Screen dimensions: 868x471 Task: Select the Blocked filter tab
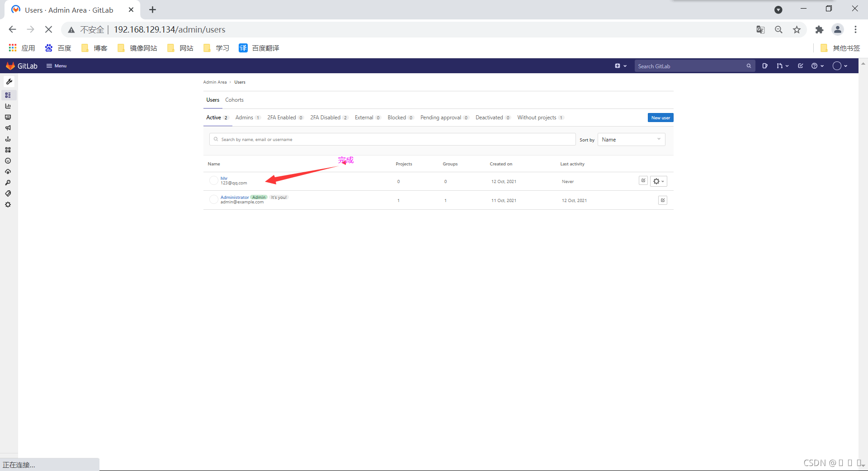point(401,118)
